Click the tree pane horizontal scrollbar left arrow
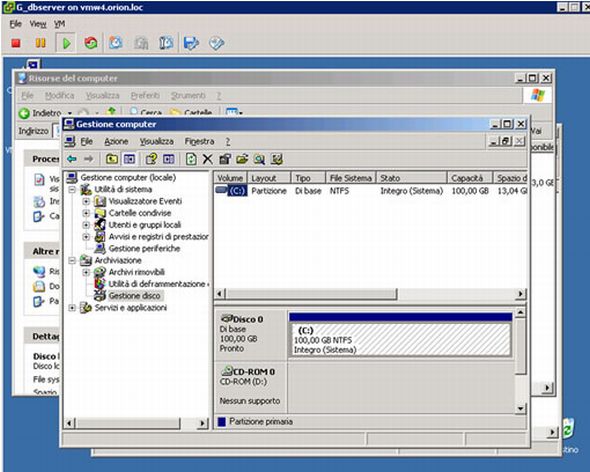Viewport: 590px width, 472px height. (69, 423)
